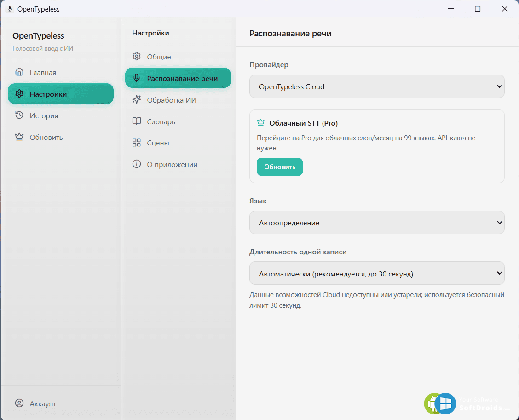Click the Настройки heading in middle panel
Screen dimensions: 519x420
coord(150,33)
